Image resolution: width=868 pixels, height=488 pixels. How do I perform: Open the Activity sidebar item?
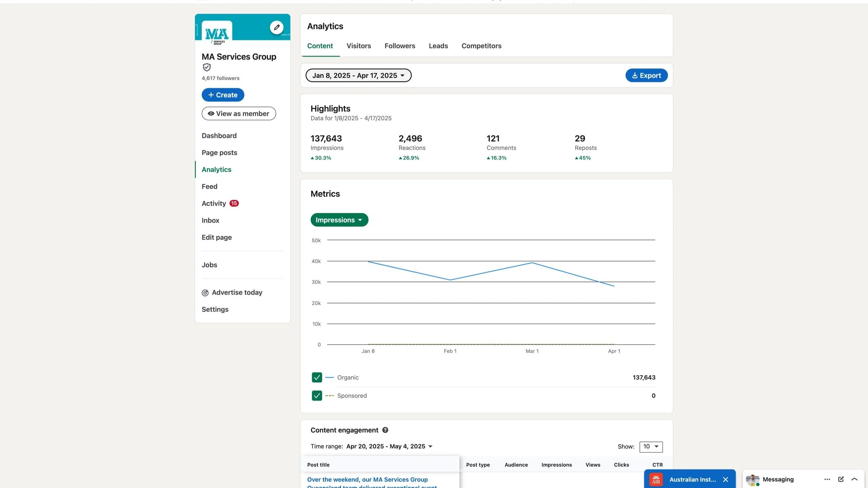[214, 203]
